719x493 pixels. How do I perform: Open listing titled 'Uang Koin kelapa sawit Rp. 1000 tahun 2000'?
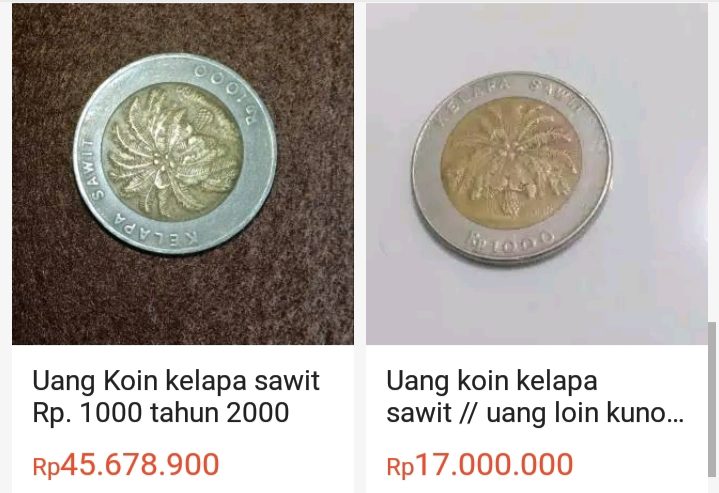pyautogui.click(x=176, y=396)
